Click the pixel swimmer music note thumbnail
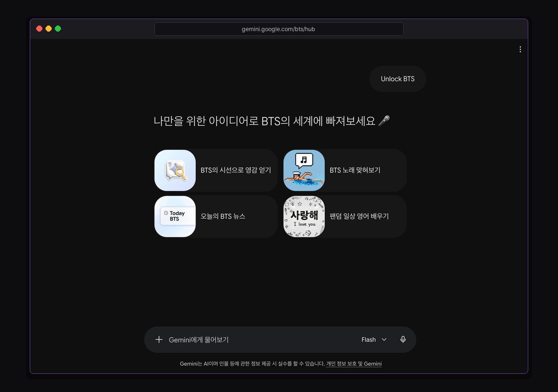This screenshot has height=392, width=558. coord(304,170)
